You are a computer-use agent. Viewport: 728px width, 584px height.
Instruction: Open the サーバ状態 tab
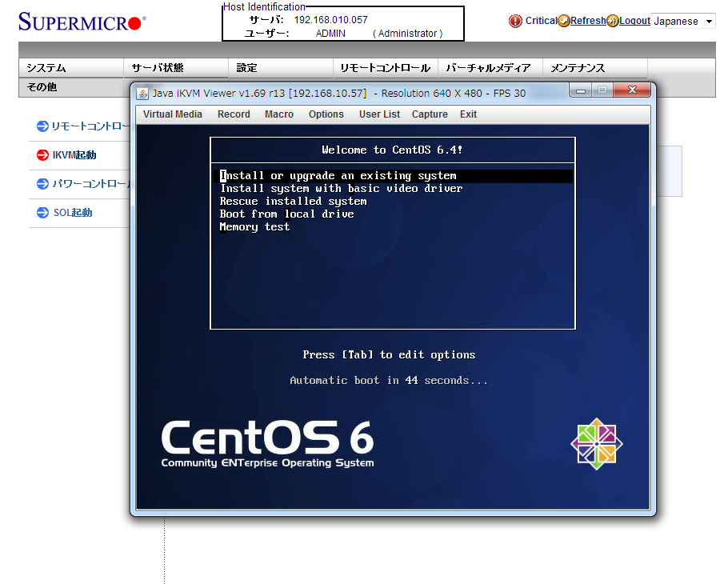tap(176, 68)
